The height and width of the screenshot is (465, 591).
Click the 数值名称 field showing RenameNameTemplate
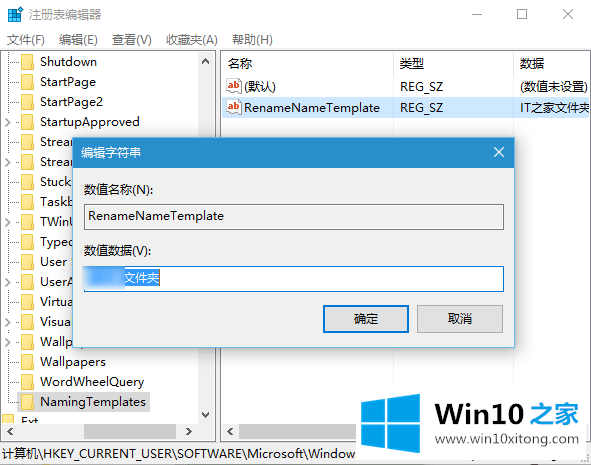coord(294,217)
